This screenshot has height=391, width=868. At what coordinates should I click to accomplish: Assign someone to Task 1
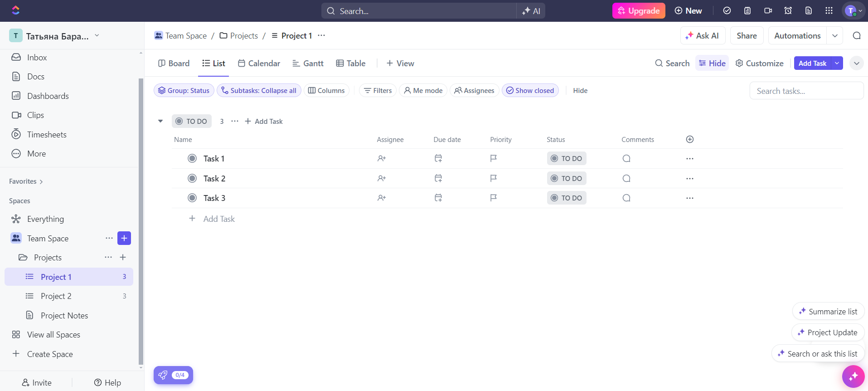coord(382,158)
